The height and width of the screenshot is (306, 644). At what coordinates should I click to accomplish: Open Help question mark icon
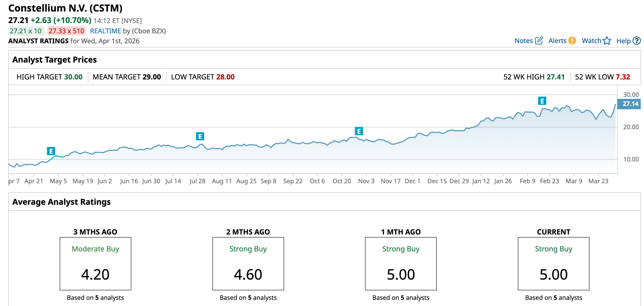637,41
